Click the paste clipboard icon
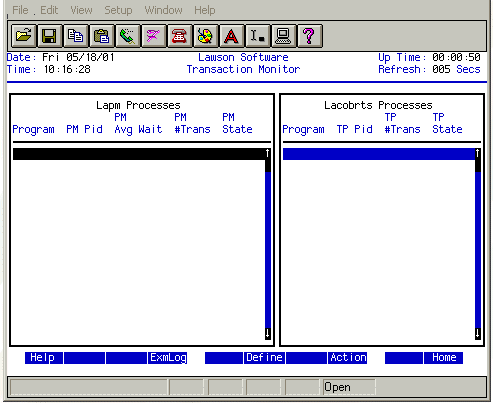The height and width of the screenshot is (403, 493). tap(101, 36)
